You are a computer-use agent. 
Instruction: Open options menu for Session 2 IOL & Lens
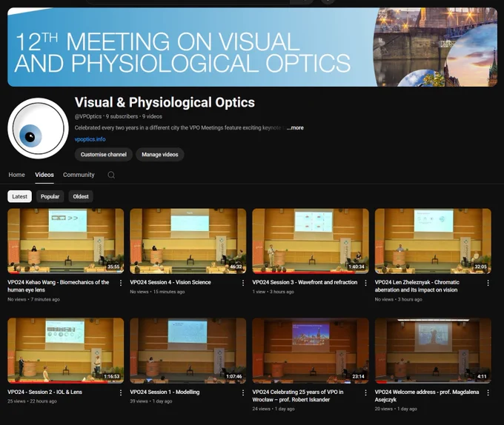click(x=121, y=392)
